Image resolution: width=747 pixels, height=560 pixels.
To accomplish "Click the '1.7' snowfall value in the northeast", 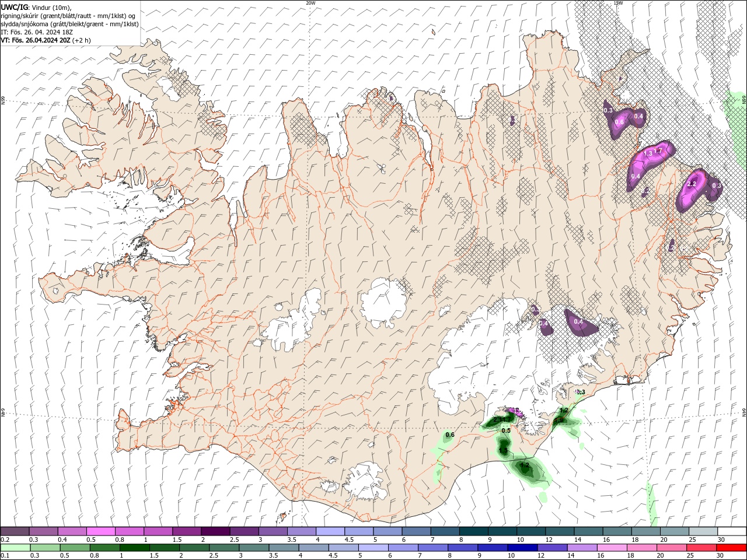I will (658, 151).
